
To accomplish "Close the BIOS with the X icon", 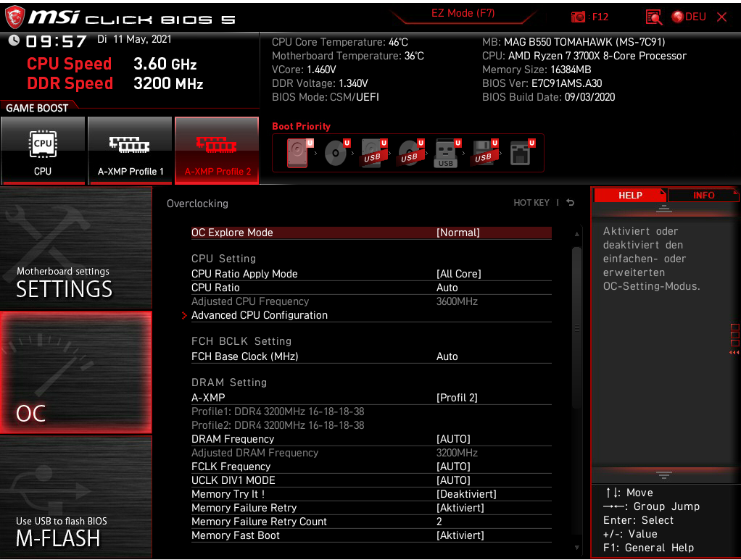I will [x=721, y=17].
